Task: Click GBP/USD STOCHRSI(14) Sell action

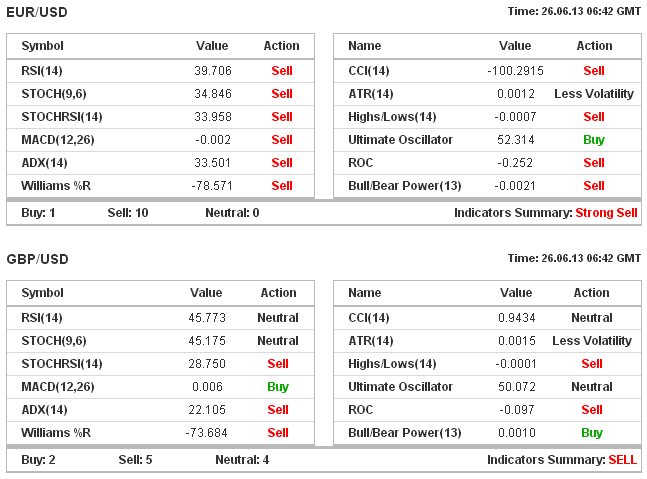Action: pyautogui.click(x=278, y=364)
